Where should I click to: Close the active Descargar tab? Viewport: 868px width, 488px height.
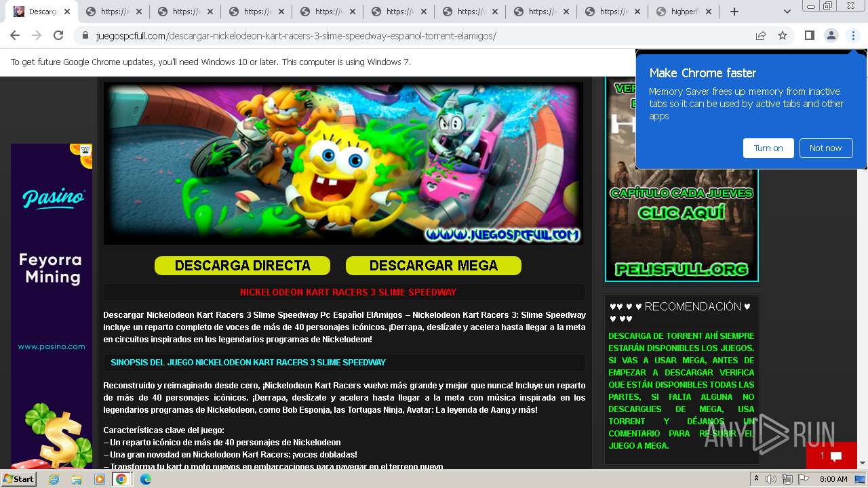tap(67, 12)
